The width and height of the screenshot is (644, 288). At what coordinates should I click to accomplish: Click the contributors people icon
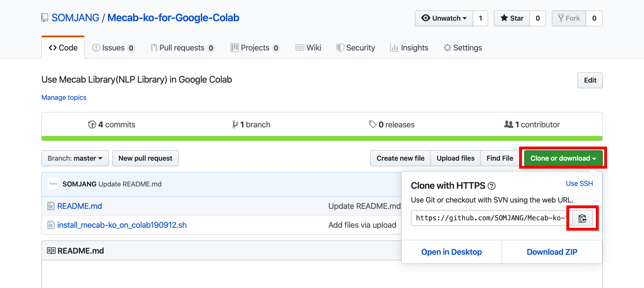(508, 124)
